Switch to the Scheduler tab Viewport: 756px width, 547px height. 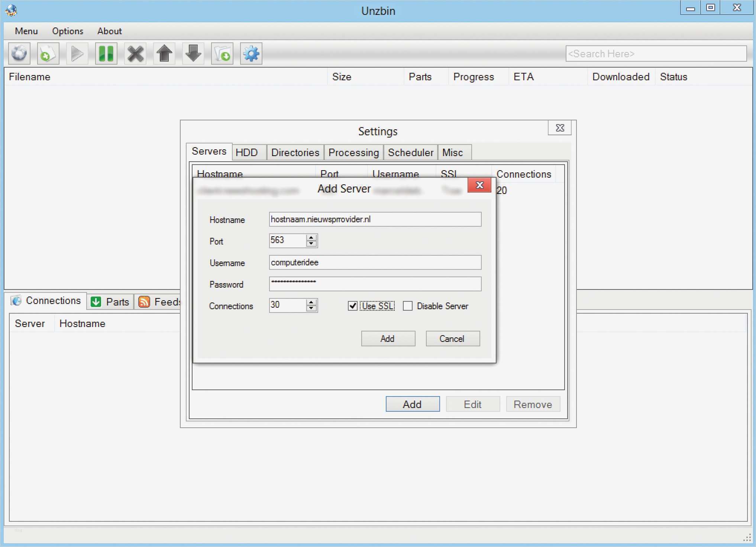(x=410, y=152)
